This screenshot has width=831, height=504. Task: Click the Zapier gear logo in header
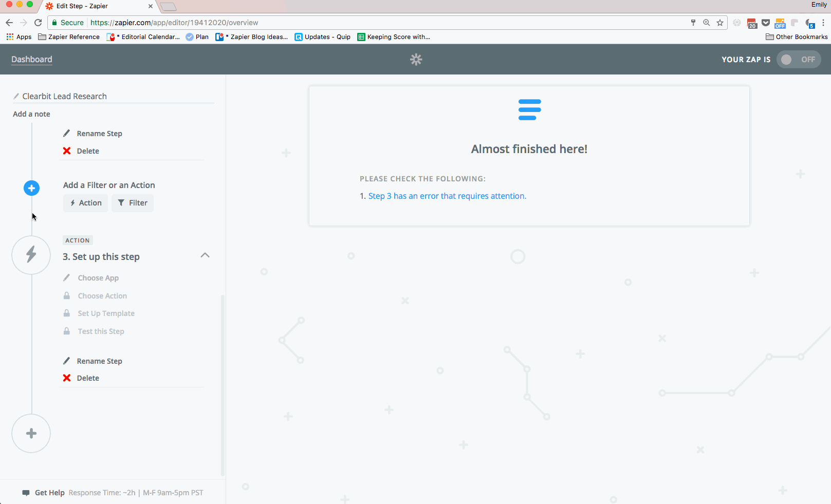pyautogui.click(x=416, y=60)
